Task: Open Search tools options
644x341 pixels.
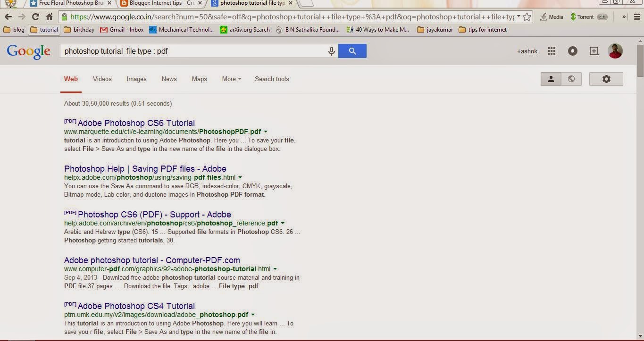Action: point(272,79)
